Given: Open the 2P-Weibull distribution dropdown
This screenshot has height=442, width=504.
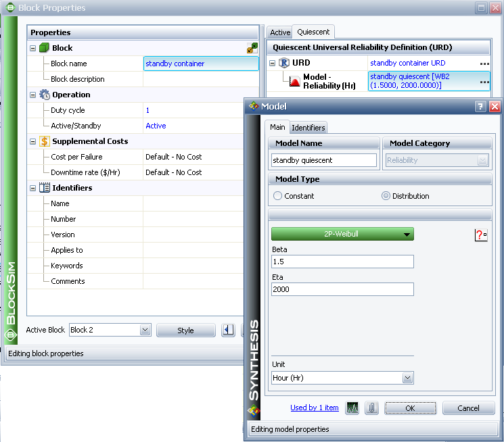Looking at the screenshot, I should (x=342, y=235).
